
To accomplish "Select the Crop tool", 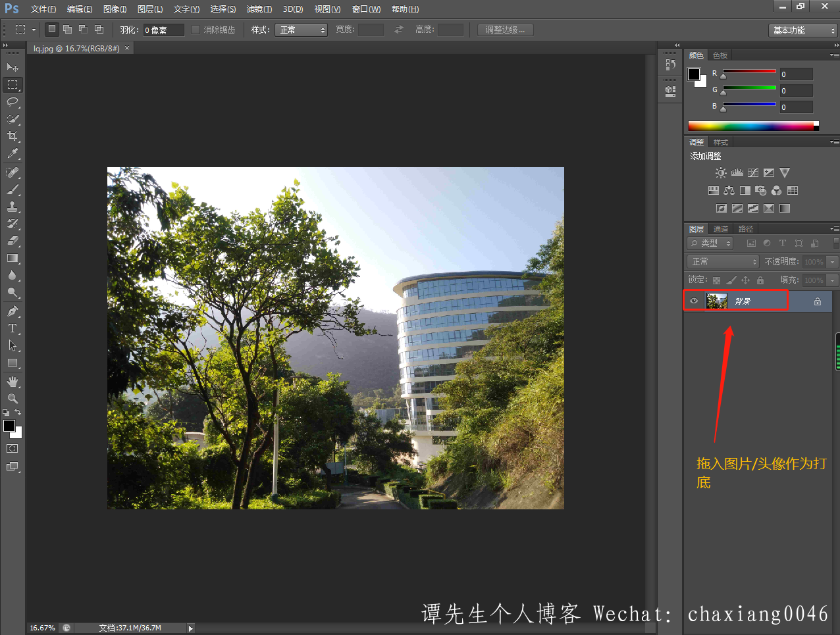I will (12, 136).
